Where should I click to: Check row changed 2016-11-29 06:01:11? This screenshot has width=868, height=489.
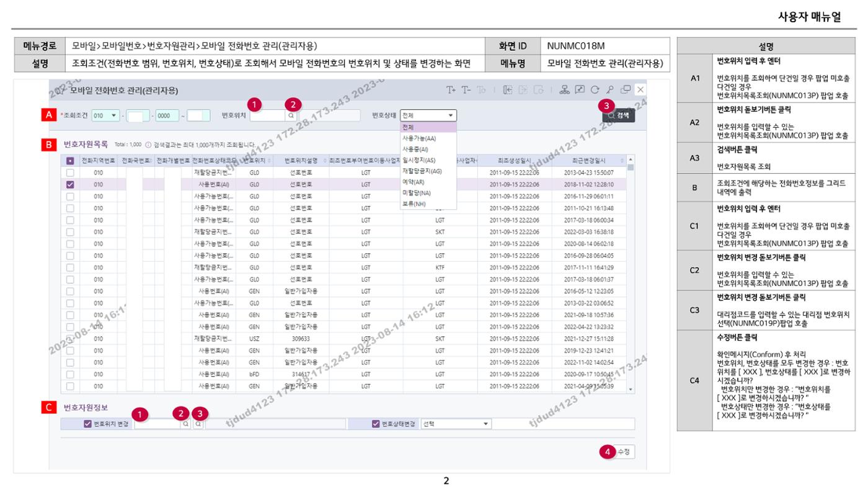pyautogui.click(x=70, y=196)
